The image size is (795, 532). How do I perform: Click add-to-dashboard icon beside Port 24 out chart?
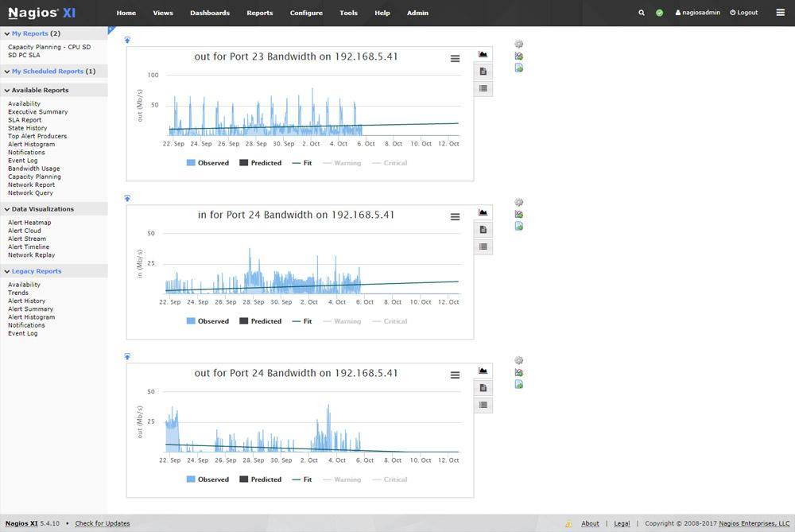pos(519,373)
